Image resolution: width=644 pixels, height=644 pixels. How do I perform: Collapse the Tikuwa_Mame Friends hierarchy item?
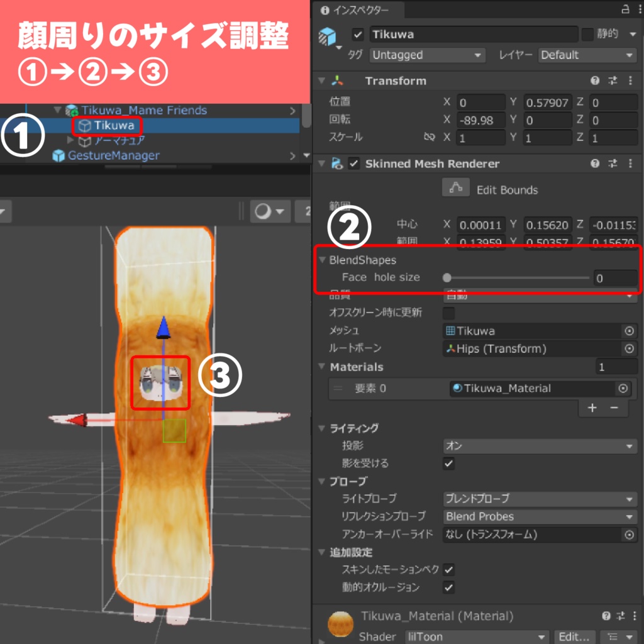click(x=57, y=110)
